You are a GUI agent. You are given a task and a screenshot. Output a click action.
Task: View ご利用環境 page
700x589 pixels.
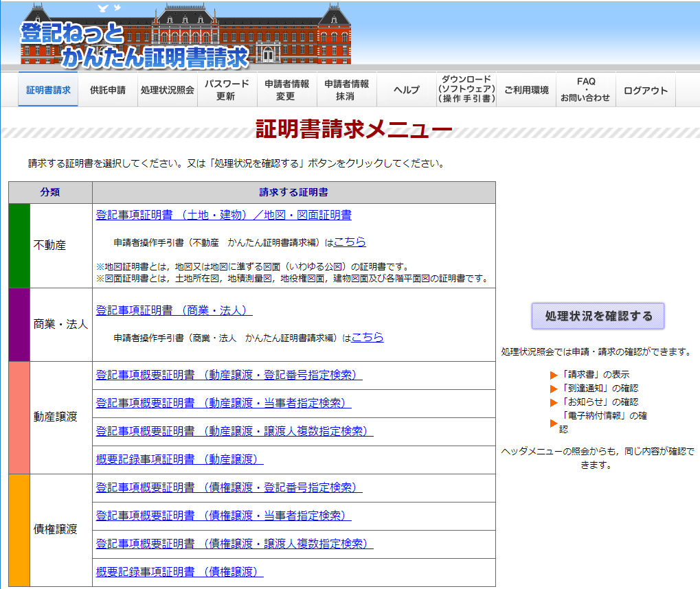526,90
